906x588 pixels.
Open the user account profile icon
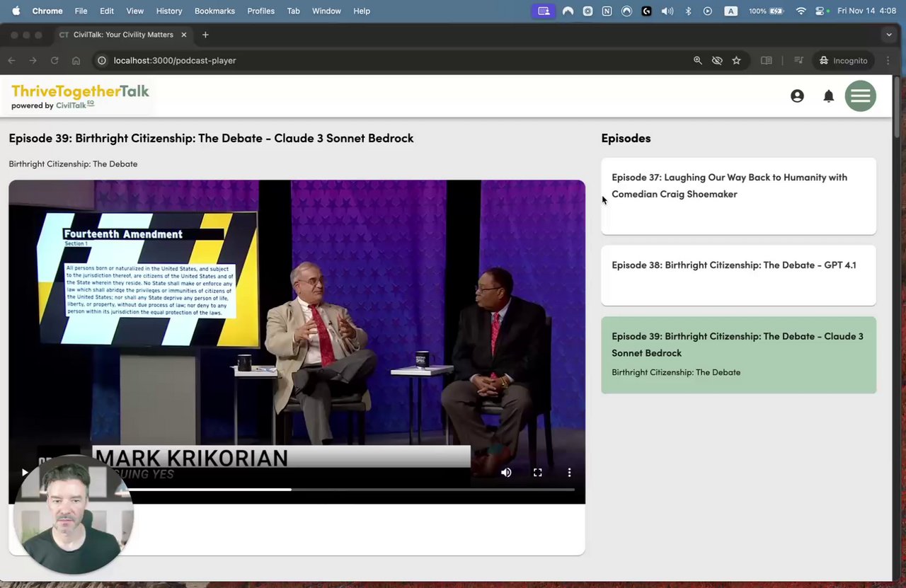point(797,96)
